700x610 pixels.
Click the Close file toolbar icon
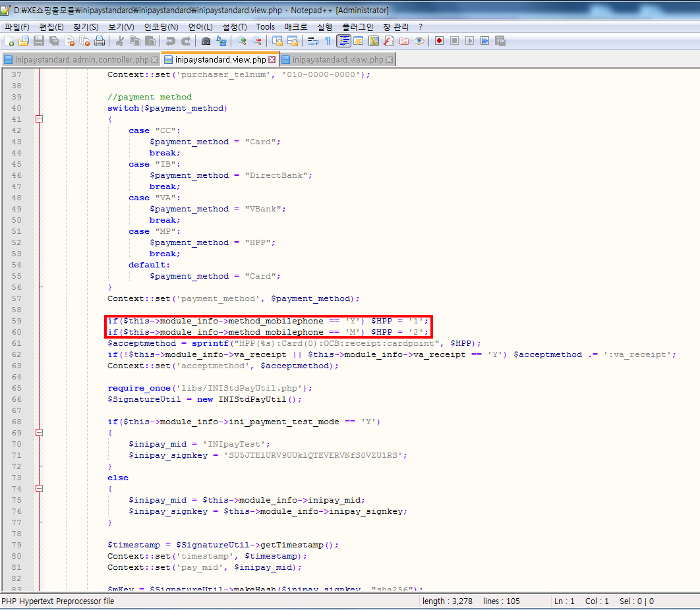coord(69,41)
